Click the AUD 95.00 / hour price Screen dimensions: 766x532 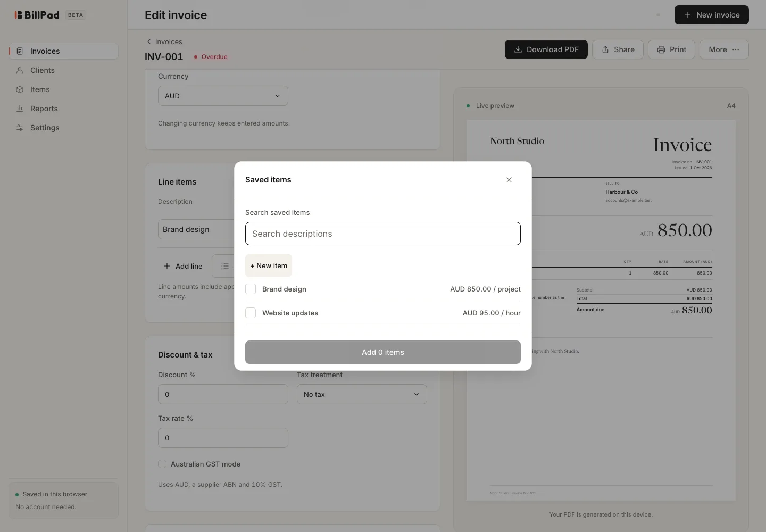pyautogui.click(x=492, y=313)
